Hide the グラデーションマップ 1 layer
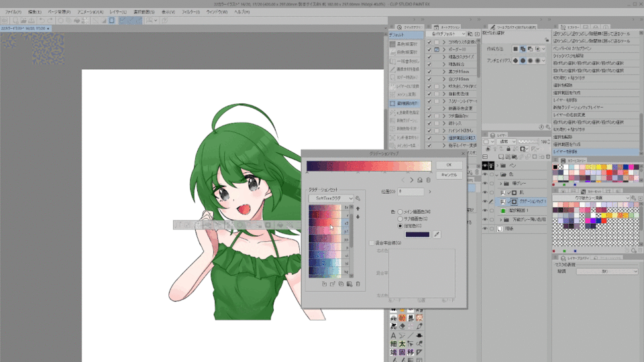The image size is (644, 362). click(486, 201)
